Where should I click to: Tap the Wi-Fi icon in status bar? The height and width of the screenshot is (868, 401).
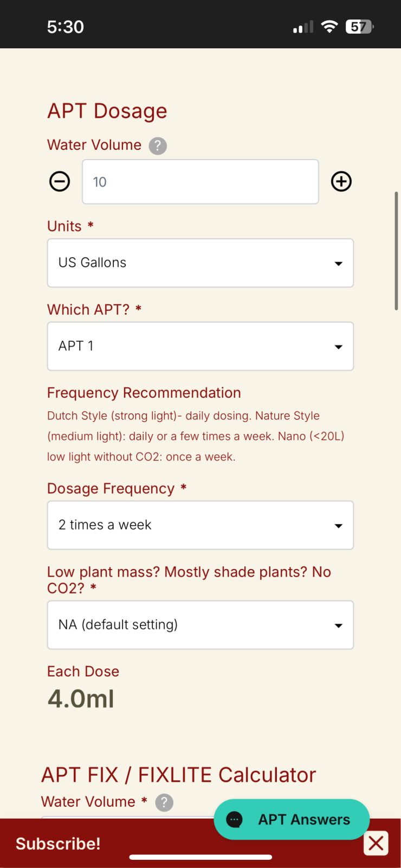coord(329,27)
